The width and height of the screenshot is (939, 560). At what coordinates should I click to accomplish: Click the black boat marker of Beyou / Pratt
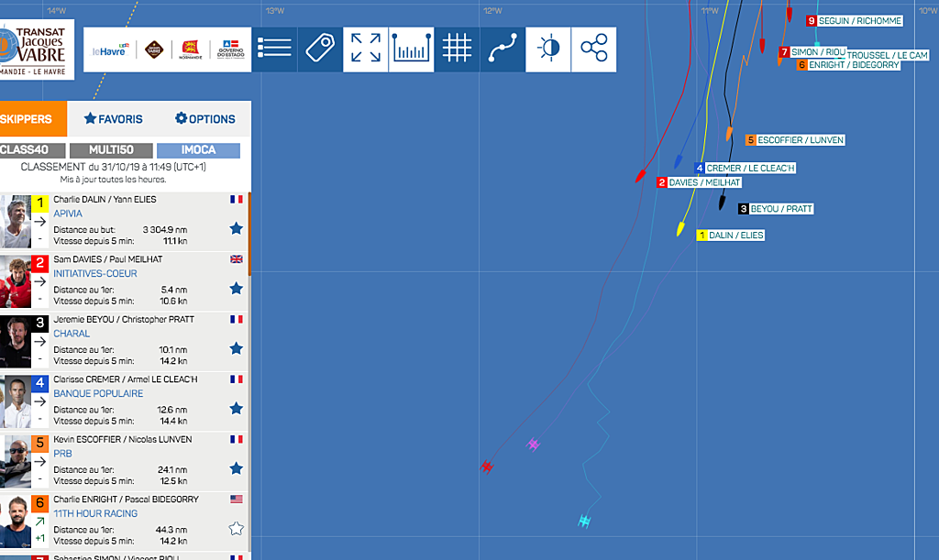pos(723,203)
